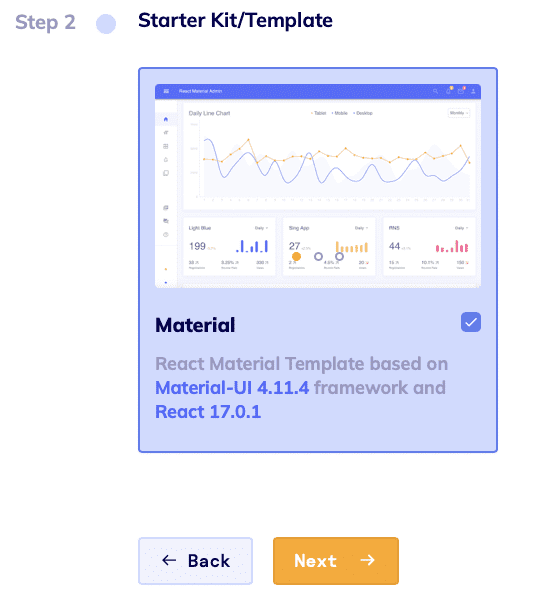Screen dimensions: 544x602
Task: Click the notification bell icon in preview
Action: click(x=448, y=91)
